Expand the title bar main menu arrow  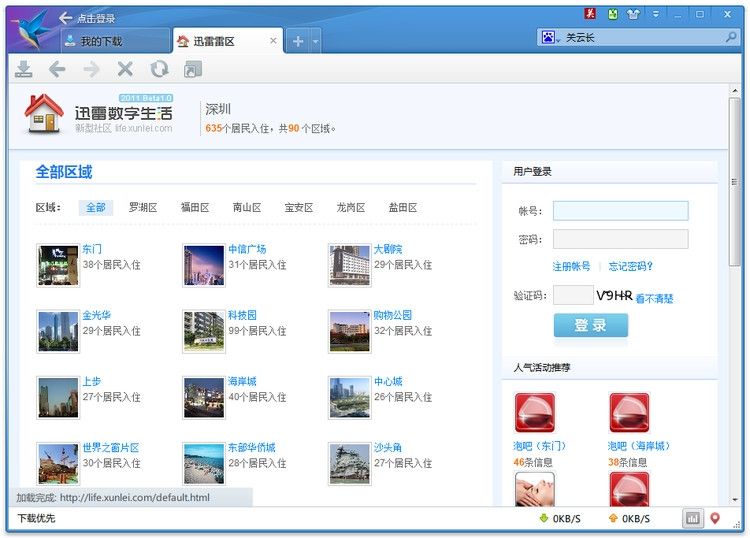(x=657, y=14)
